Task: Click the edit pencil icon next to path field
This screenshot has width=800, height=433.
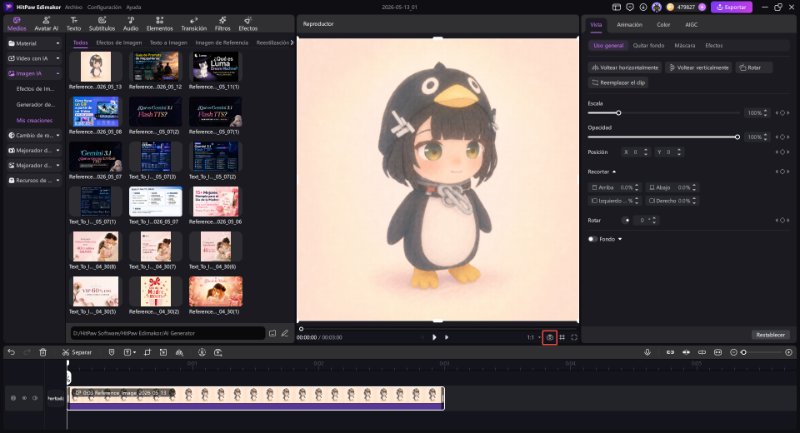Action: point(285,333)
